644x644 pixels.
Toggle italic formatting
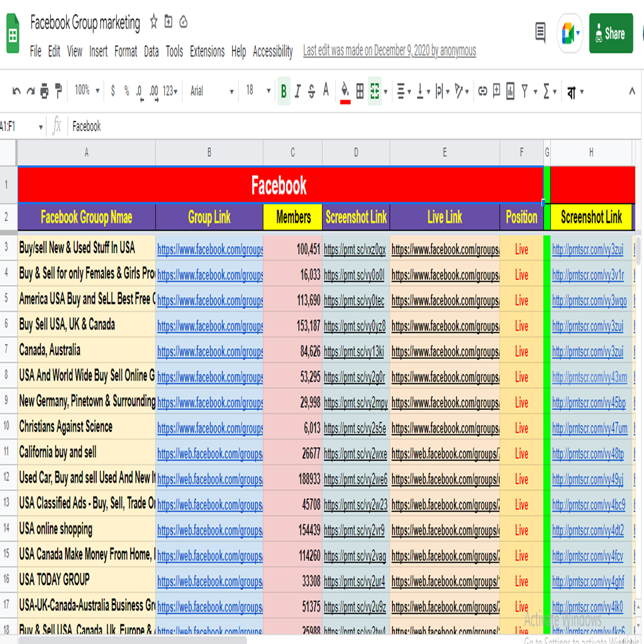click(x=297, y=91)
